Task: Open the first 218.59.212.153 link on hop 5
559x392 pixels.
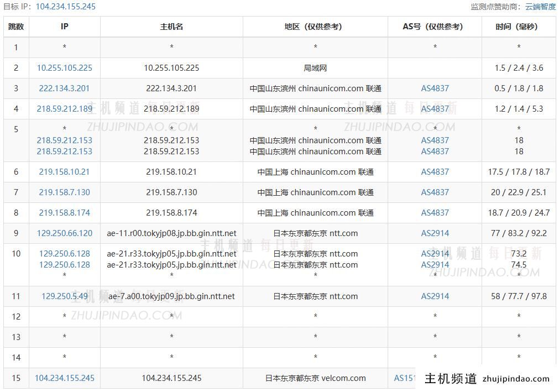Action: [x=64, y=140]
